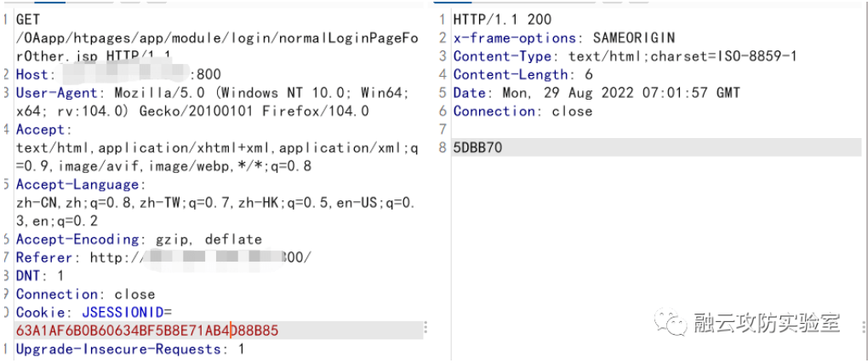Click the response Connection: close header
Screen dimensions: 868x363
(x=523, y=111)
